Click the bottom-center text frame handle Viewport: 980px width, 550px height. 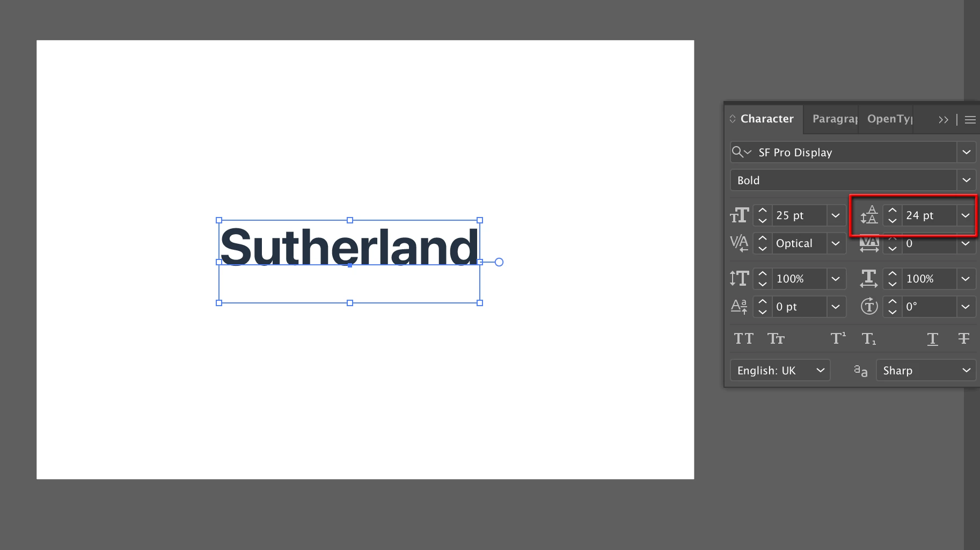point(350,303)
